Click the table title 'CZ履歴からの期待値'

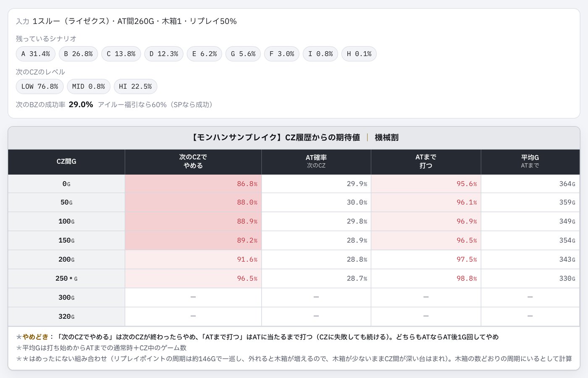pyautogui.click(x=323, y=138)
